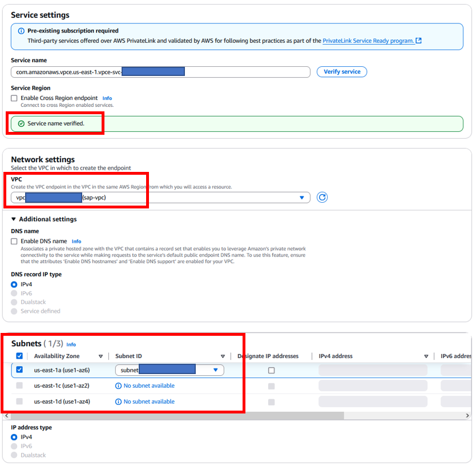Open the Info link next to Subnets heading
Screen dimensions: 476x466
[x=71, y=344]
